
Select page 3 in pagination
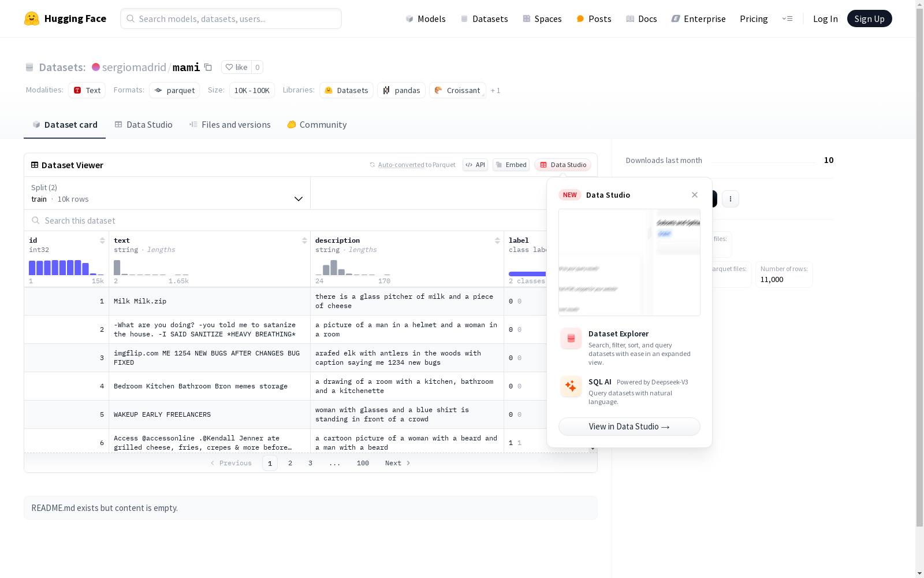311,463
